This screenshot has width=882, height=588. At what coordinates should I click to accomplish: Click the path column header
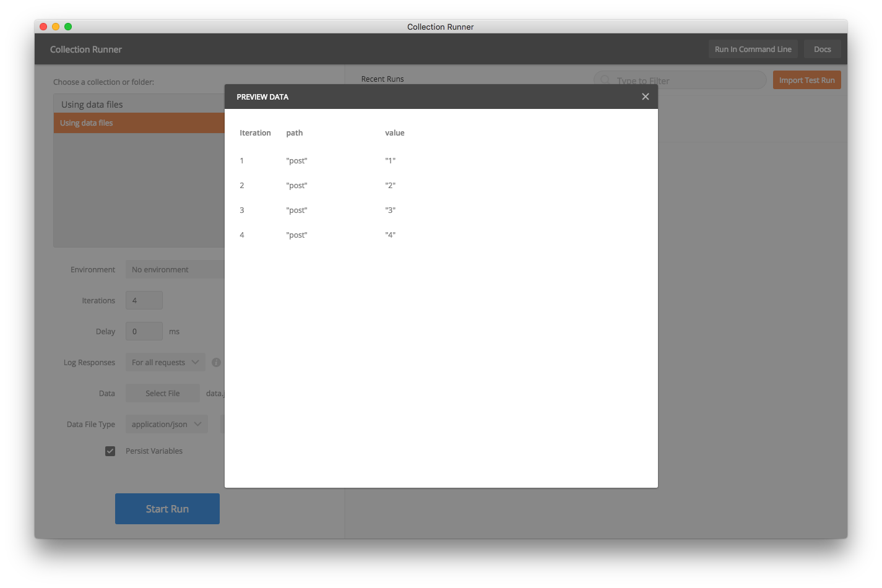click(x=295, y=133)
